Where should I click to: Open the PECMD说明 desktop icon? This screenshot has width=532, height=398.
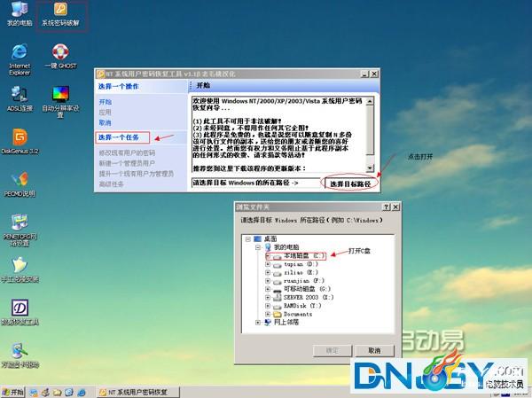tap(20, 184)
